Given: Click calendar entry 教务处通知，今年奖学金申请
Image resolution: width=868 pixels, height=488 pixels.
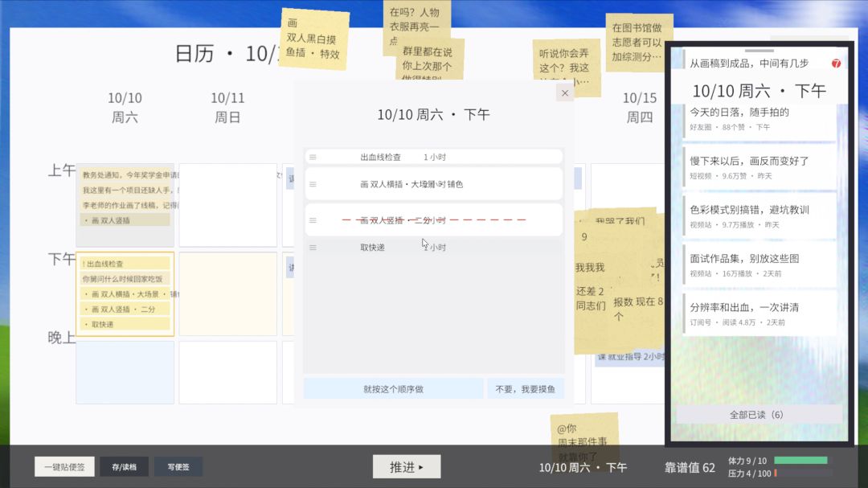Looking at the screenshot, I should 125,175.
